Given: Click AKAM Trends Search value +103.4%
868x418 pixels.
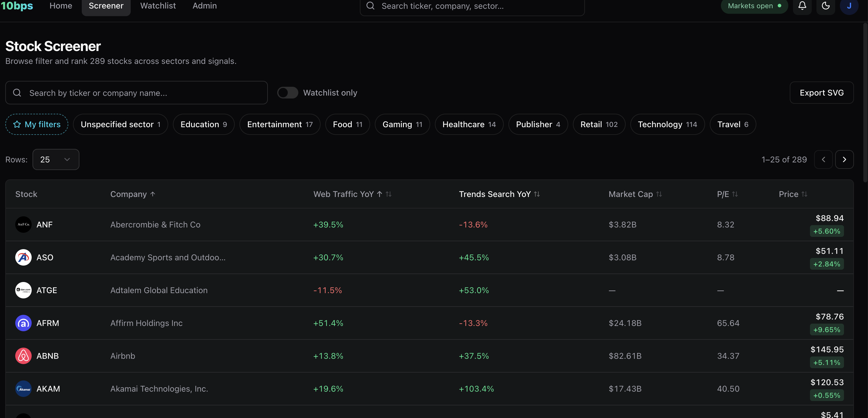Looking at the screenshot, I should [476, 389].
